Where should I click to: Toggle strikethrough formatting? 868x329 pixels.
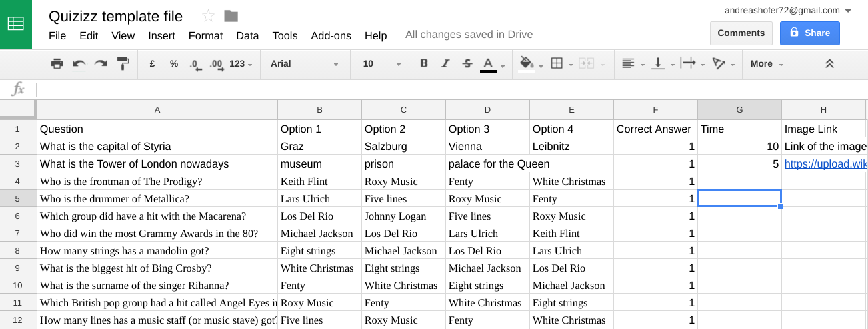point(467,63)
